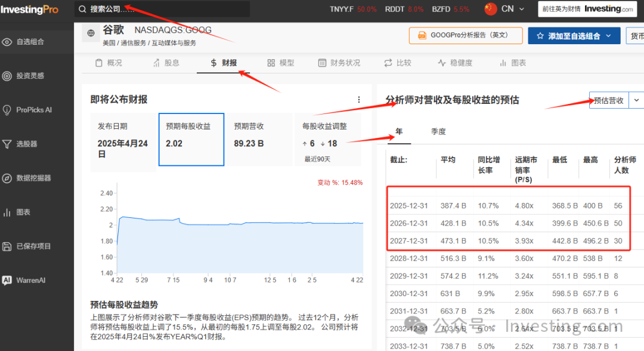Open ProPicks AI in the sidebar
Viewport: 644px width, 351px height.
tap(37, 110)
